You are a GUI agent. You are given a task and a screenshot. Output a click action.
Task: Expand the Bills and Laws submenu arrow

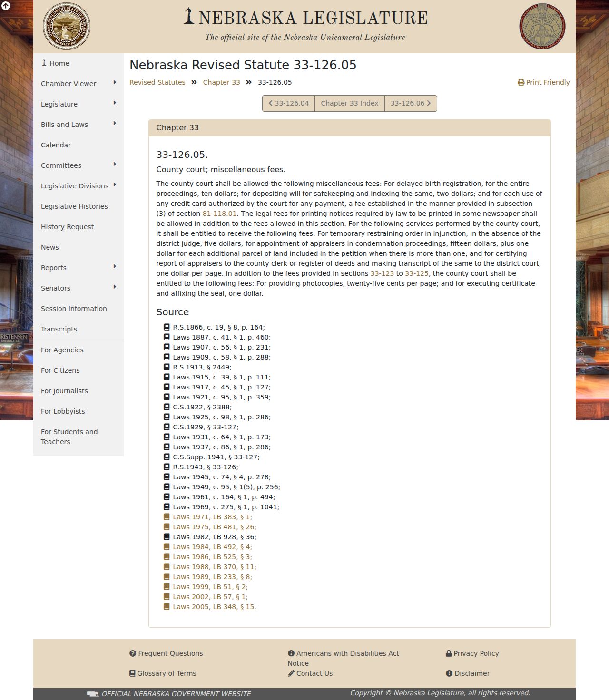coord(115,124)
